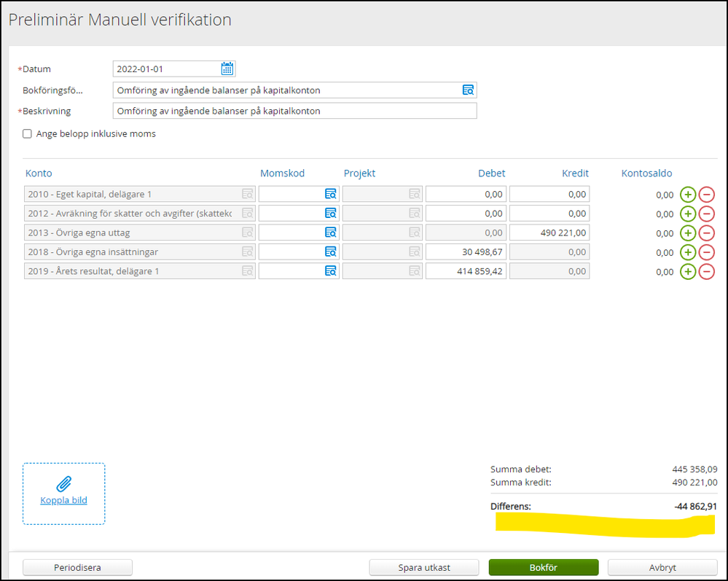The height and width of the screenshot is (581, 728).
Task: Click the Periodisera button
Action: [77, 567]
